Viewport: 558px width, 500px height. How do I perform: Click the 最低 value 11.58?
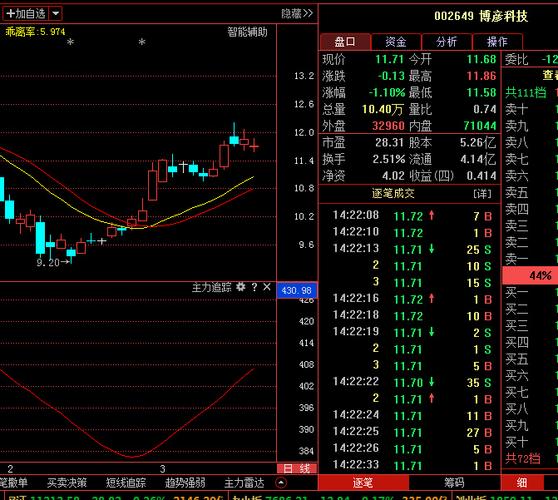(481, 93)
